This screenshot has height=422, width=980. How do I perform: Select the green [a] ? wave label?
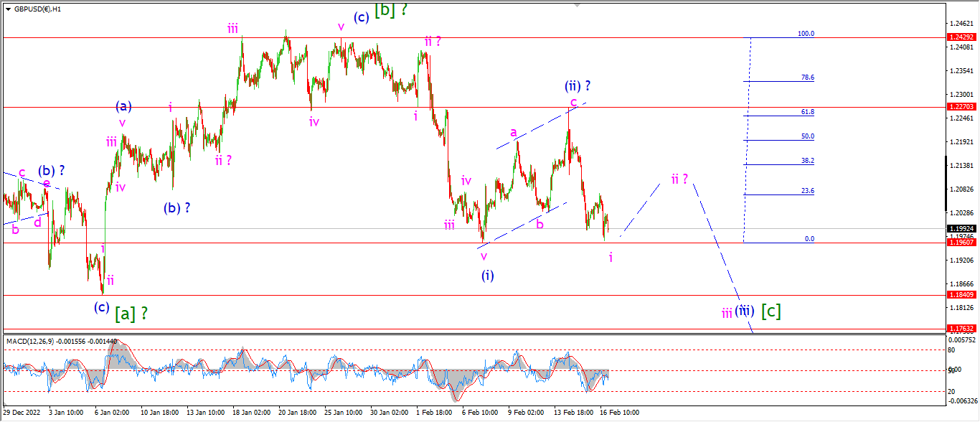[131, 313]
